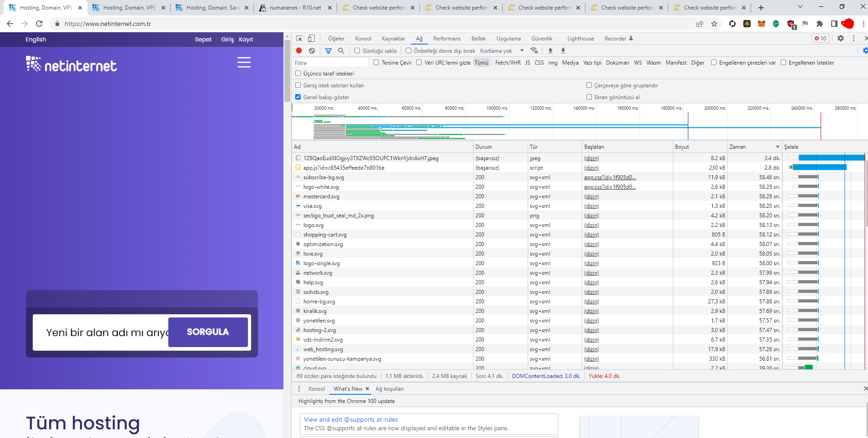Enable 'Önbelleği devre dışı bırak' checkbox
This screenshot has height=438, width=868.
(409, 51)
